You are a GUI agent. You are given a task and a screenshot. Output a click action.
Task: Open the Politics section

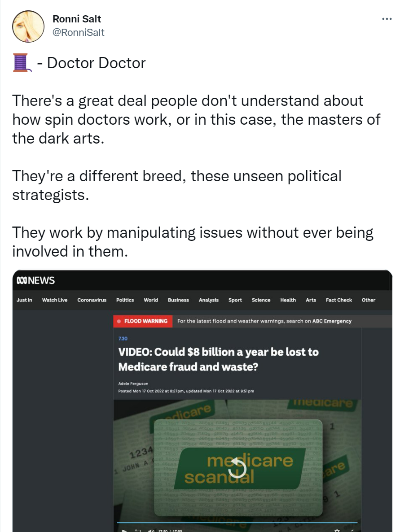(x=125, y=300)
